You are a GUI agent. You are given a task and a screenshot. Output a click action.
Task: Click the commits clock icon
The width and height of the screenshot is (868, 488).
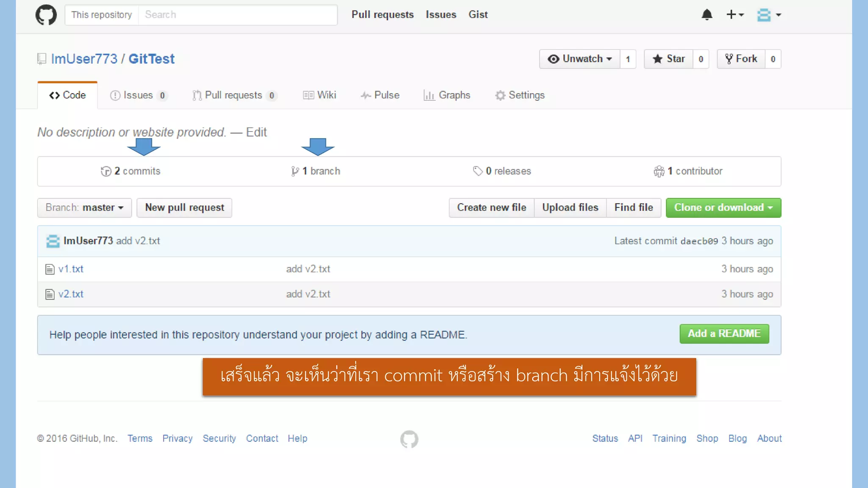pyautogui.click(x=106, y=171)
